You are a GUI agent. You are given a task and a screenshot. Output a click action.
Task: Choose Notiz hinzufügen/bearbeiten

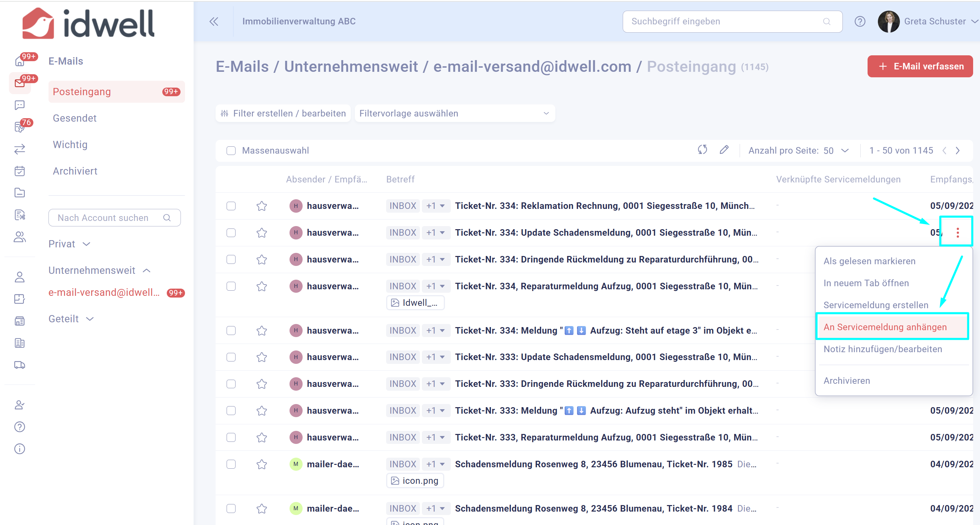click(883, 349)
